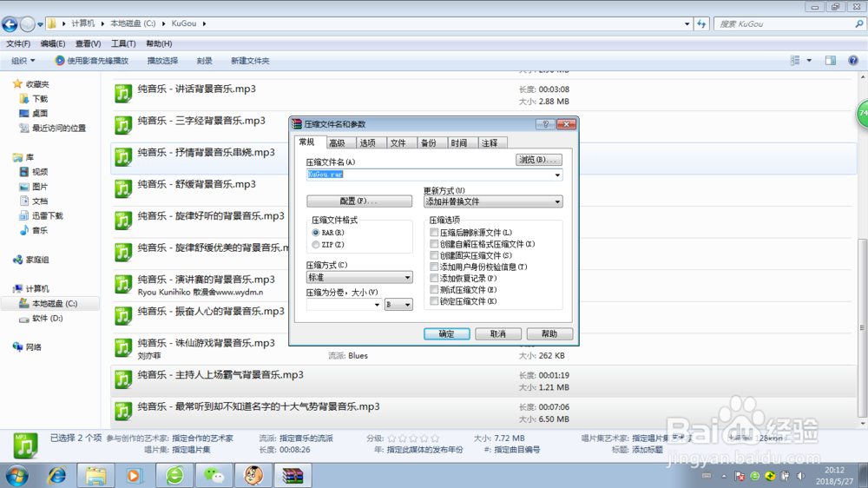Click the help question mark icon in Explorer toolbar
The height and width of the screenshot is (488, 868).
[x=853, y=61]
